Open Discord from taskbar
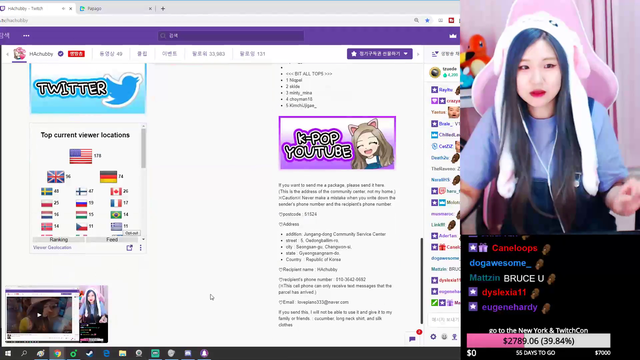The height and width of the screenshot is (360, 640). point(188,353)
